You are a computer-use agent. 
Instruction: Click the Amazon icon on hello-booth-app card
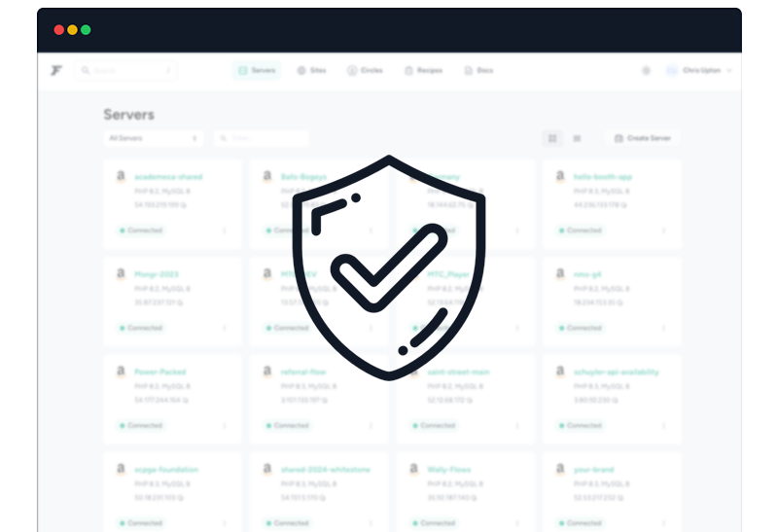(560, 177)
